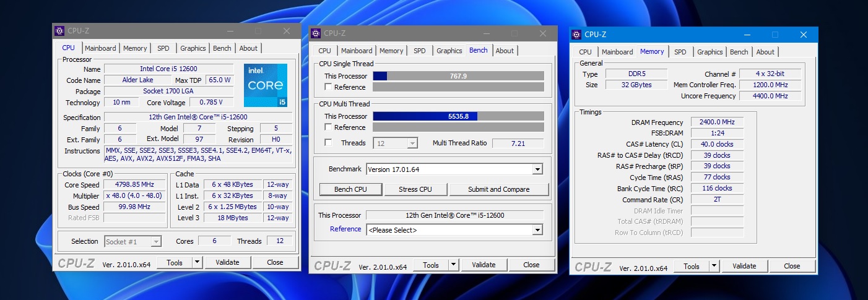Screen dimensions: 868x300
Task: Click Validate in the Bench window
Action: (484, 265)
